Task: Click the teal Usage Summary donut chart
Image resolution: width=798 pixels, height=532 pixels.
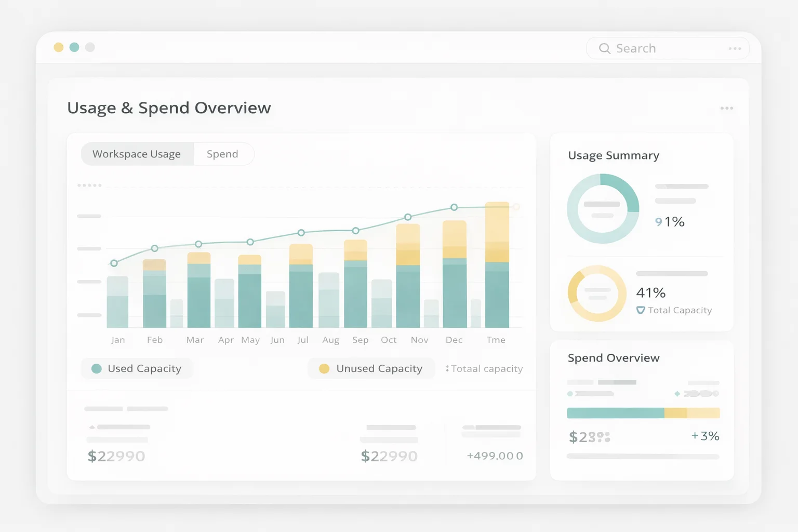Action: pyautogui.click(x=604, y=208)
